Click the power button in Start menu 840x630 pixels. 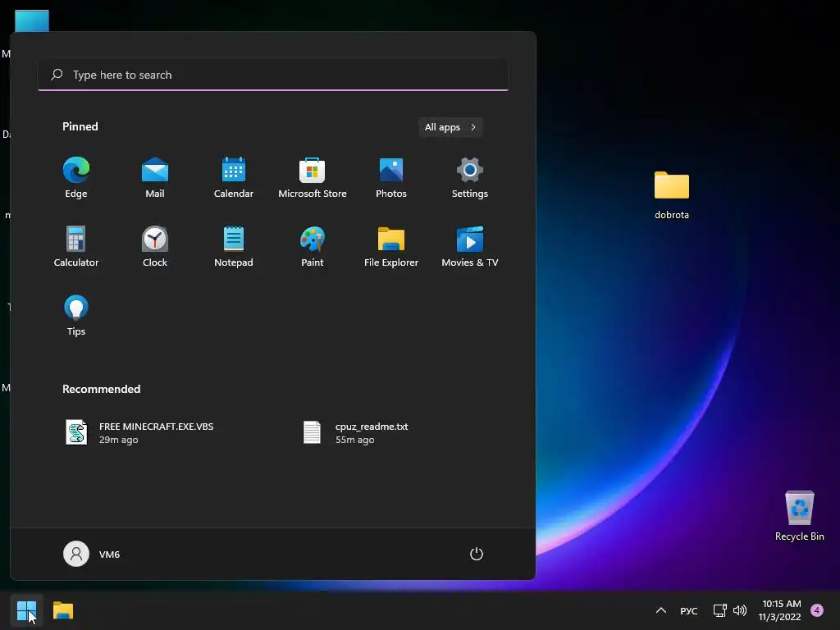477,554
